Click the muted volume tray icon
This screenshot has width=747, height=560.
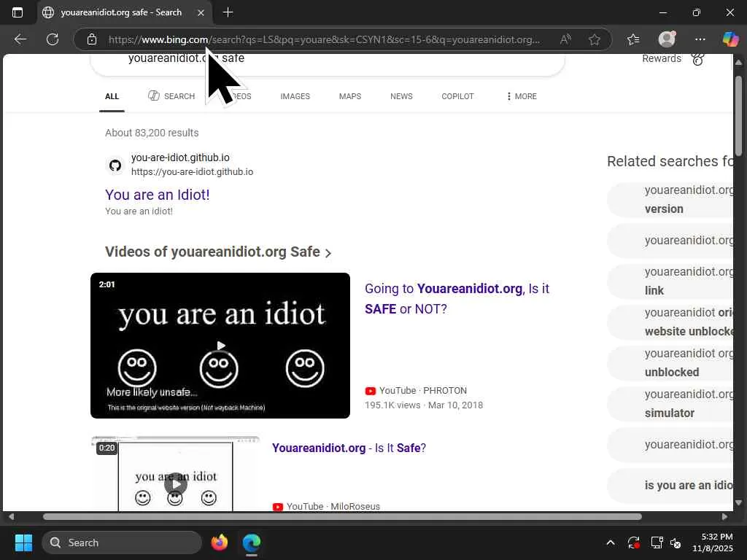pyautogui.click(x=676, y=542)
